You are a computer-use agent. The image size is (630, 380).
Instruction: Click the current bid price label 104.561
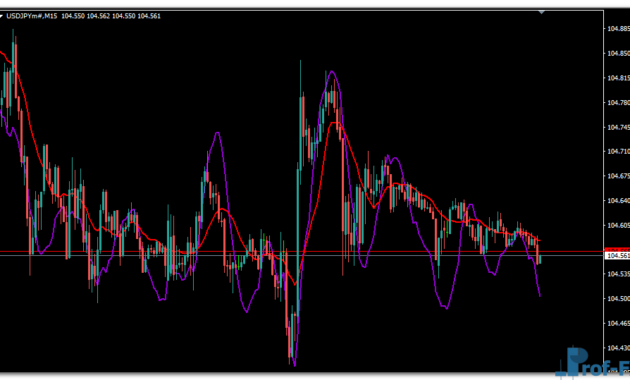(618, 256)
